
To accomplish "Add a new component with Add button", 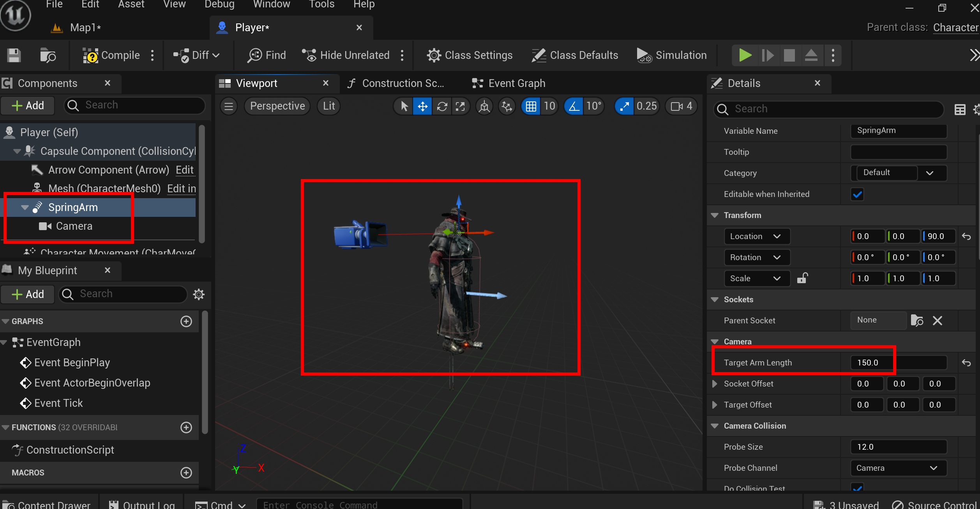I will 28,106.
